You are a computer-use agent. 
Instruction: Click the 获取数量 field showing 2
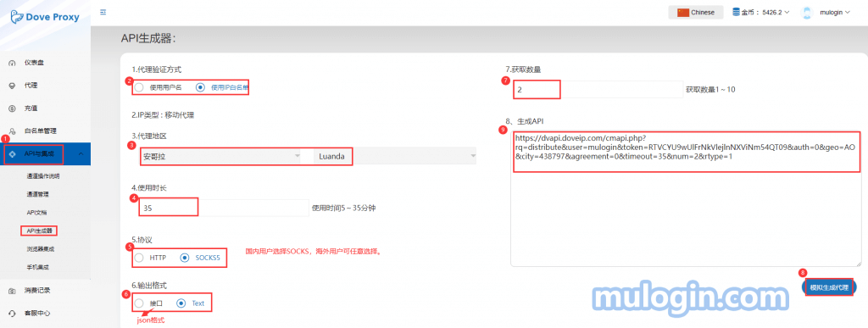click(x=598, y=89)
